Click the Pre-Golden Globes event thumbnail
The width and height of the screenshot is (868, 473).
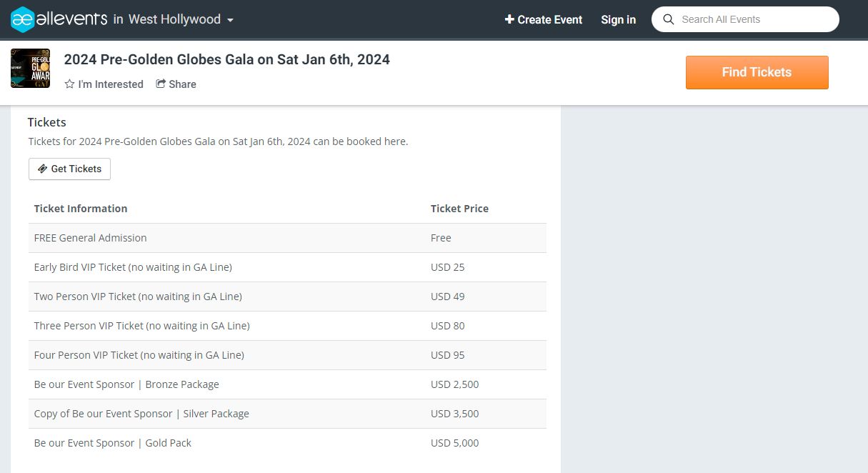point(30,69)
